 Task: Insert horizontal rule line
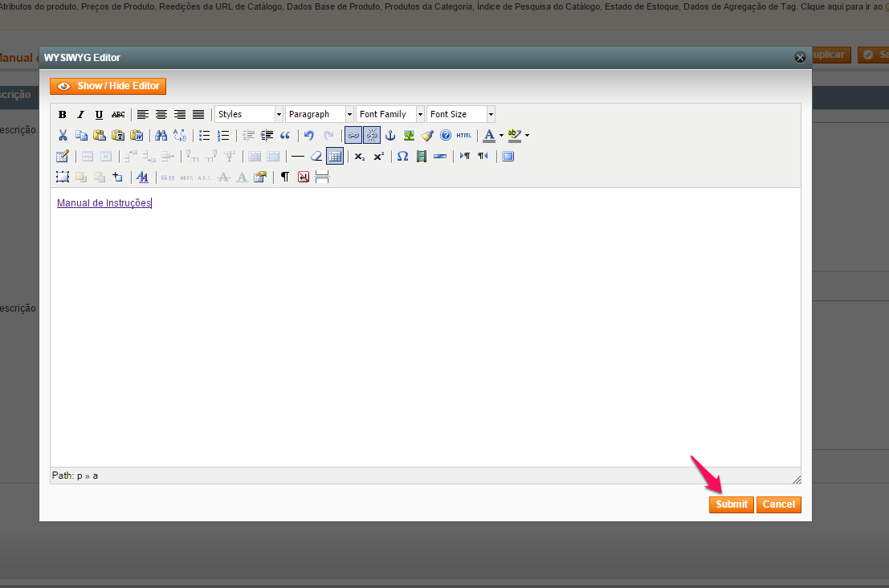(298, 156)
